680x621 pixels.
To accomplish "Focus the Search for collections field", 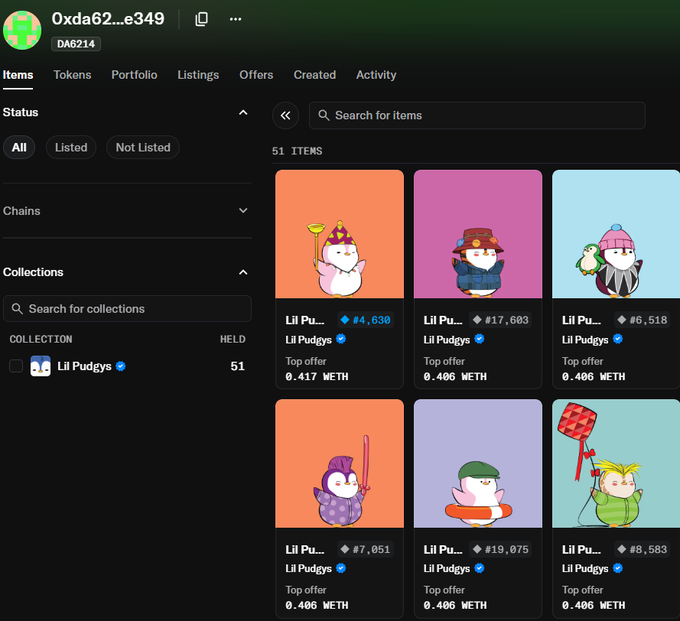I will click(x=127, y=309).
